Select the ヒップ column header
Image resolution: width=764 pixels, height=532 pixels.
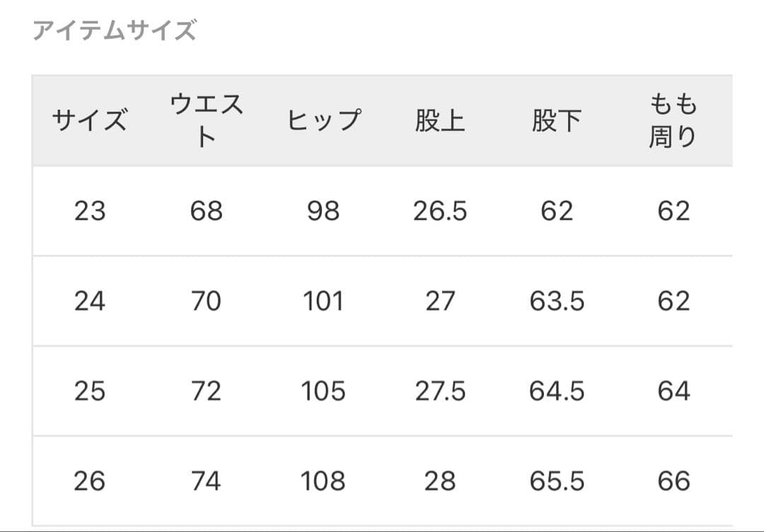point(323,121)
